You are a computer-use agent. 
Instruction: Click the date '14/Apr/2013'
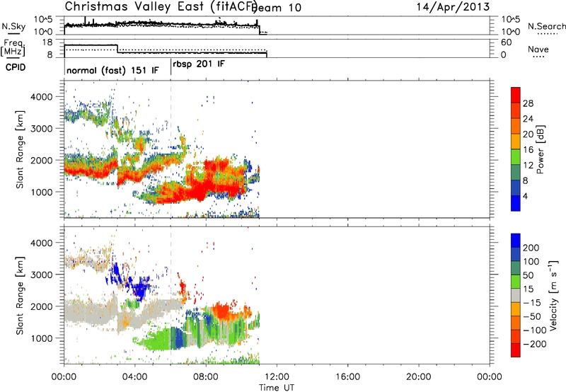coord(453,6)
